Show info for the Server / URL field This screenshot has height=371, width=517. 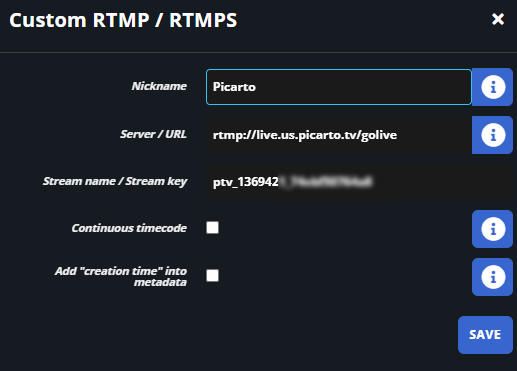click(x=492, y=135)
